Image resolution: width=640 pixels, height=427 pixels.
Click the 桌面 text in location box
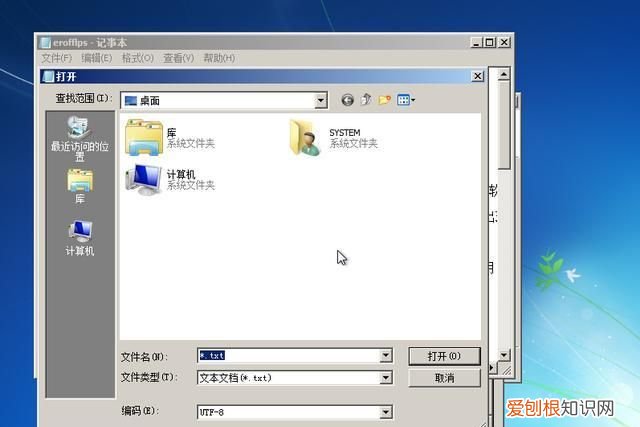click(x=150, y=101)
